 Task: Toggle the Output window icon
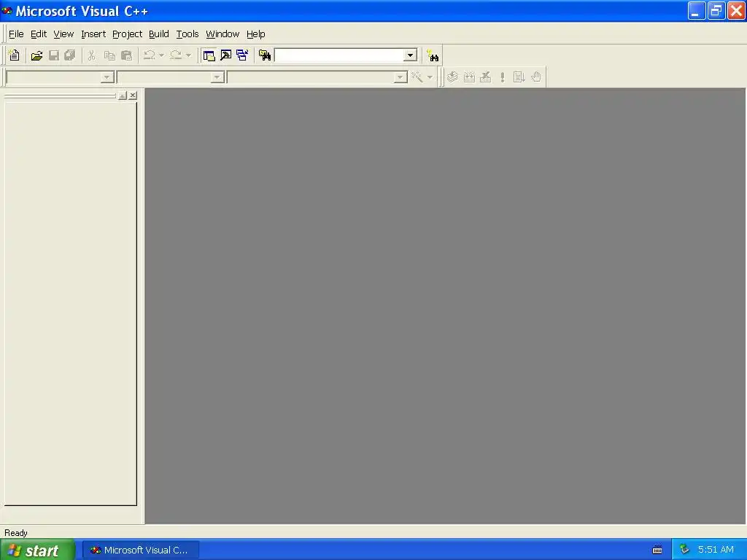click(226, 55)
